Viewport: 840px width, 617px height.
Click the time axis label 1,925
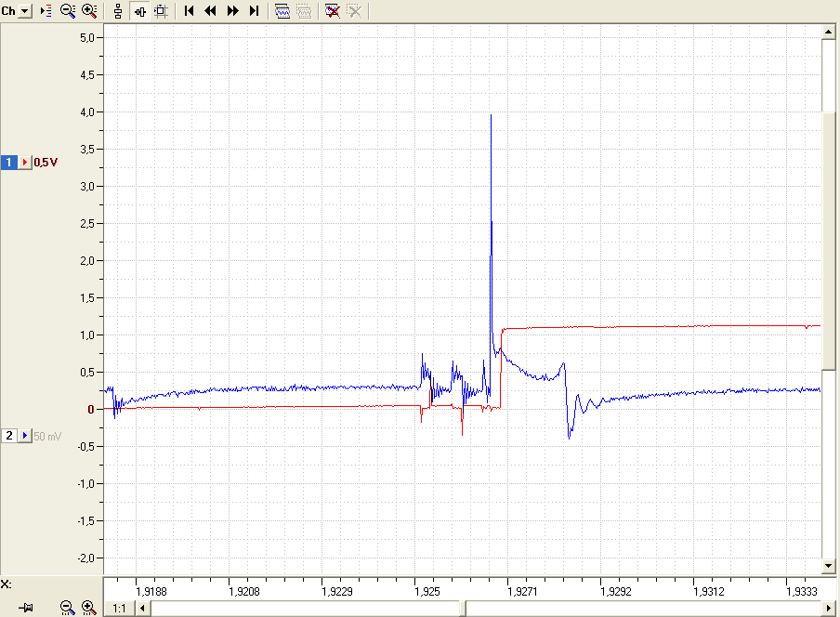click(x=427, y=591)
